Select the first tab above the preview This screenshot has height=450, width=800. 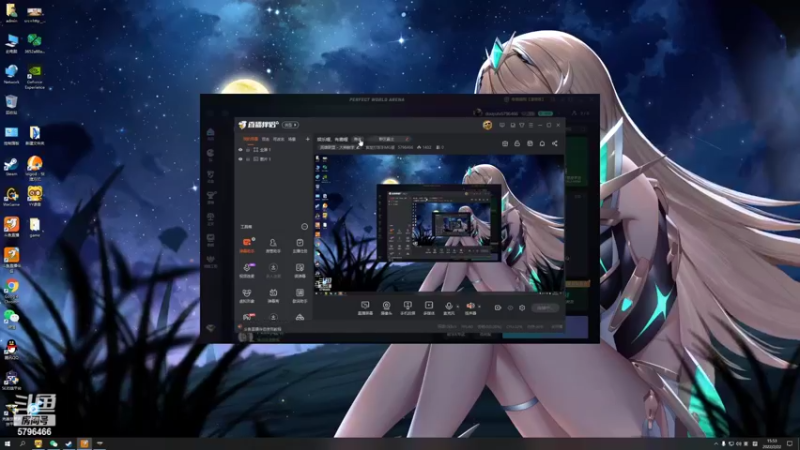point(323,139)
